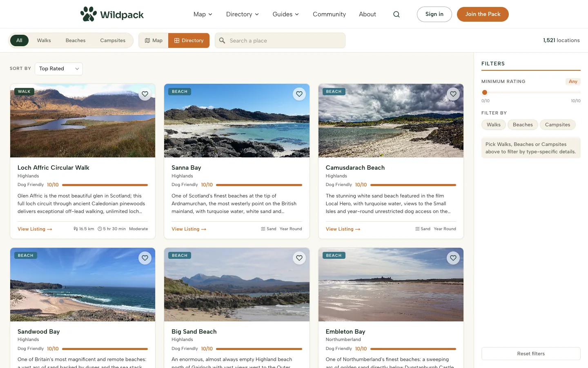Image resolution: width=588 pixels, height=368 pixels.
Task: Click the Northumberland region label
Action: pyautogui.click(x=343, y=339)
